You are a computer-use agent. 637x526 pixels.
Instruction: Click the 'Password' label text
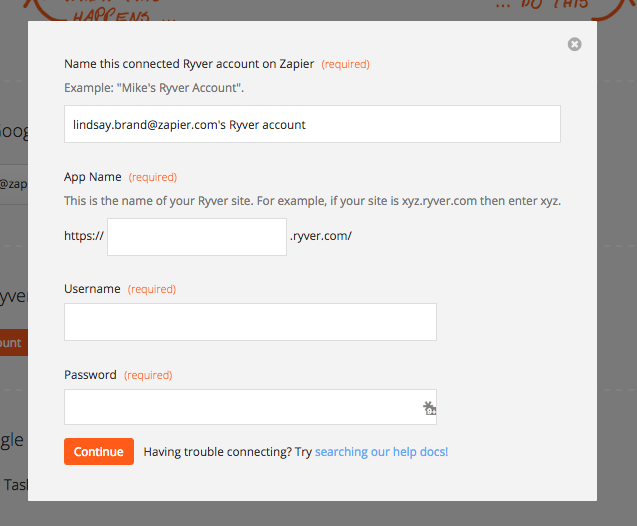click(90, 374)
